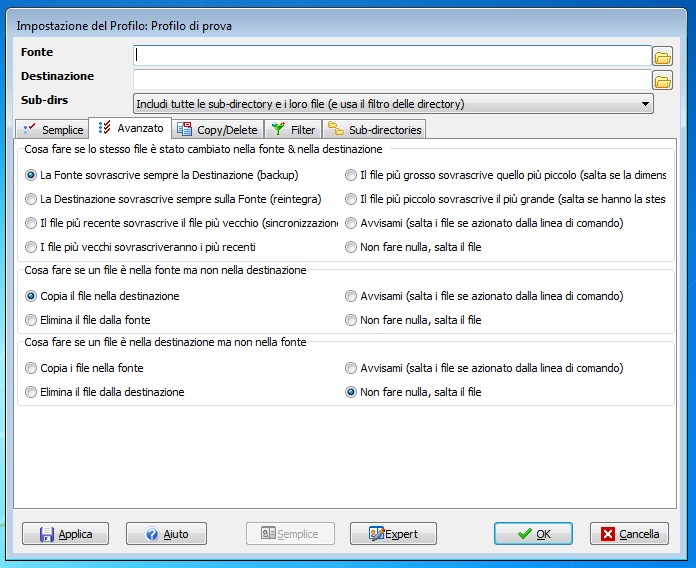Select 'Il file più recente sovrascrive' option
696x568 pixels.
(31, 223)
